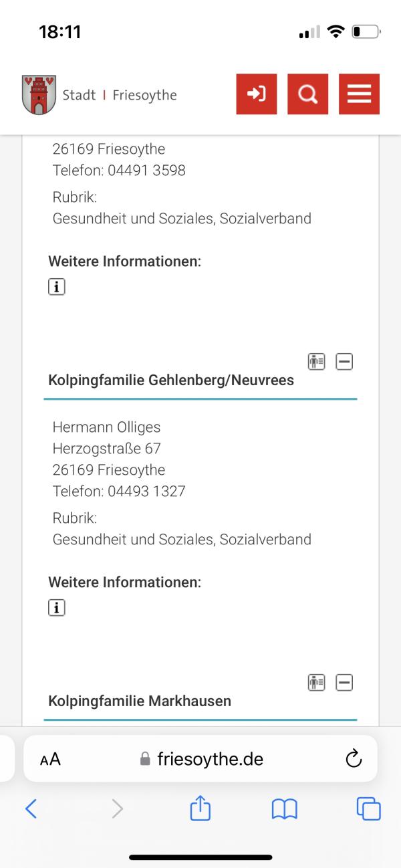Collapse the Kolpingfamilie Gehlenberg/Neuvrees entry
Viewport: 401px width, 868px height.
click(x=344, y=362)
